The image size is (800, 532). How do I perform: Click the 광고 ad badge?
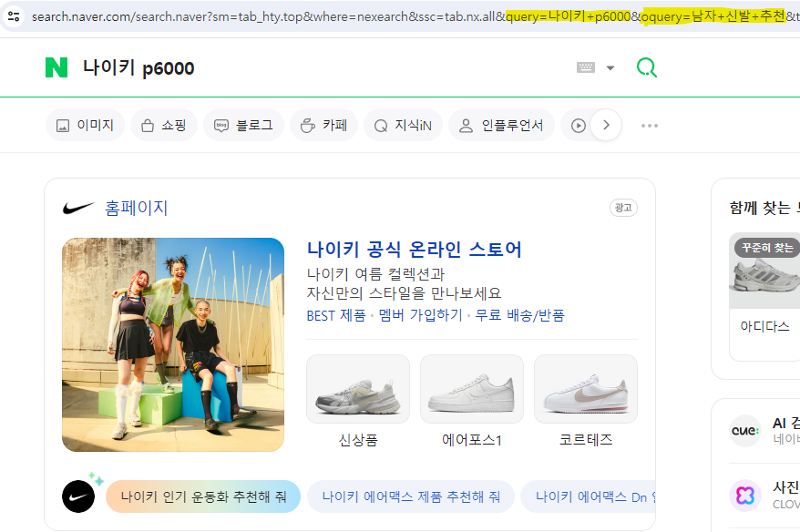click(x=623, y=208)
